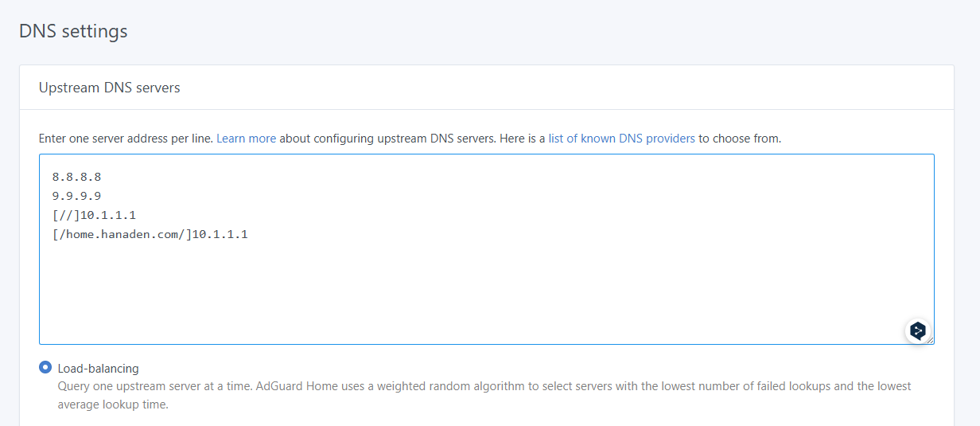Select the Load-balancing radio button
Screen dimensions: 980x426
coord(45,368)
